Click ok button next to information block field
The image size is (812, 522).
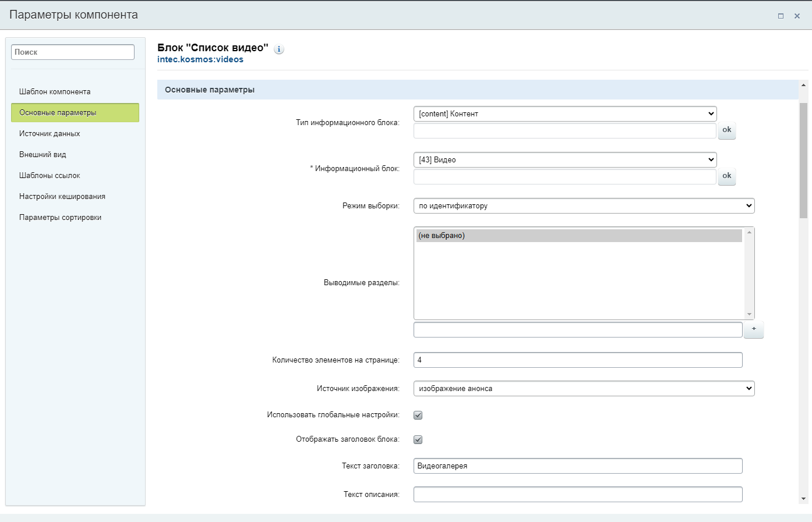tap(726, 176)
